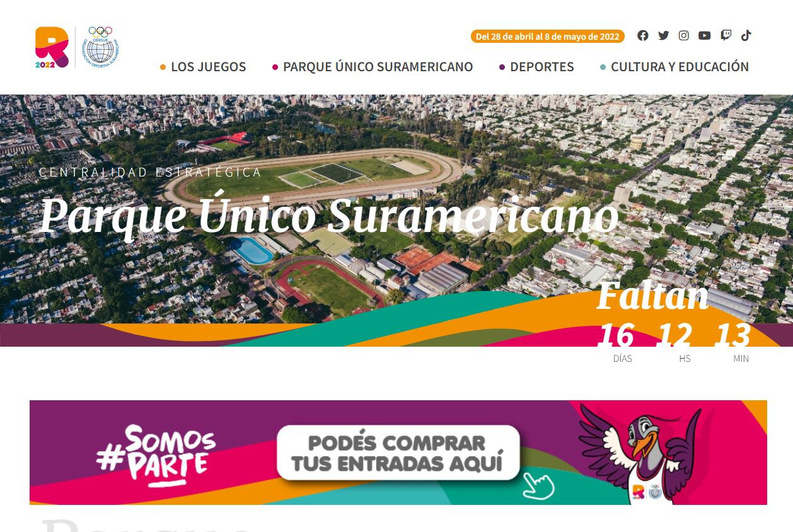Open the Twitter social icon

663,36
